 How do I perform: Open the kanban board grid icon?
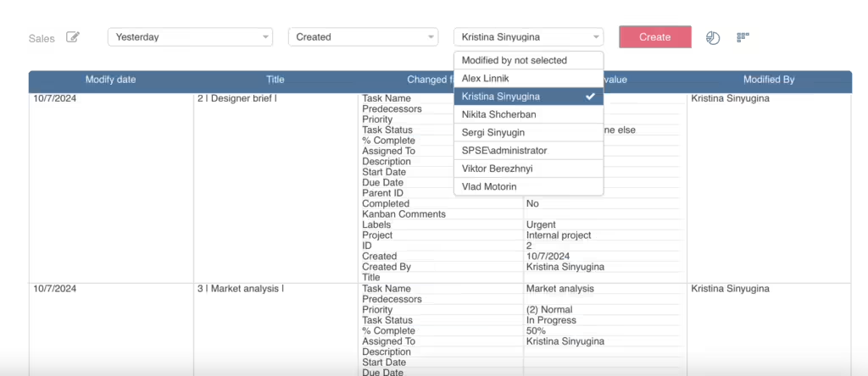pos(743,37)
